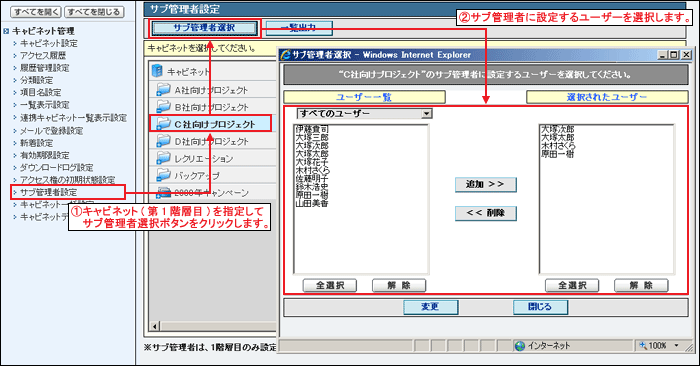Open 有効期限設定 in sidebar
Viewport: 700px width, 366px height.
click(x=45, y=155)
